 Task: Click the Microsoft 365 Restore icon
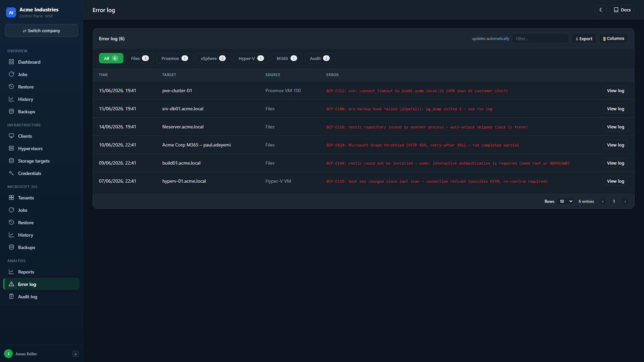click(x=11, y=223)
